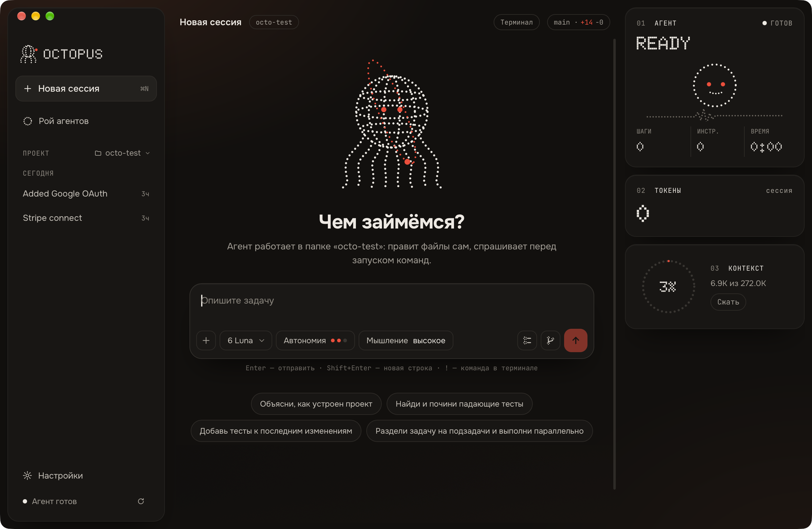812x529 pixels.
Task: Focus the Опишите задачу input field
Action: (x=392, y=301)
